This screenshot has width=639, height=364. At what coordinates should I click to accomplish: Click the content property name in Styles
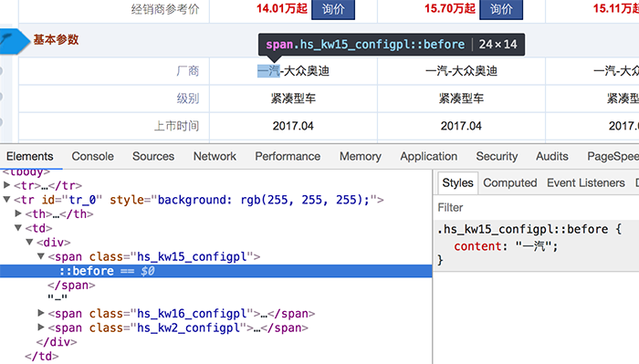477,246
